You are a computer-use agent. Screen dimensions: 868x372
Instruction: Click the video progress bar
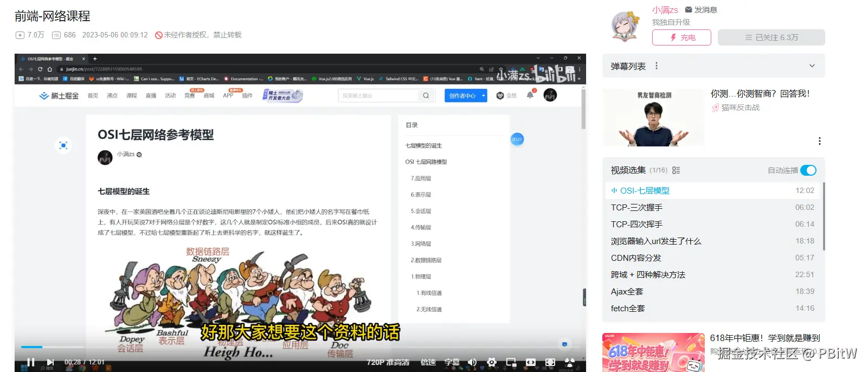pos(300,347)
